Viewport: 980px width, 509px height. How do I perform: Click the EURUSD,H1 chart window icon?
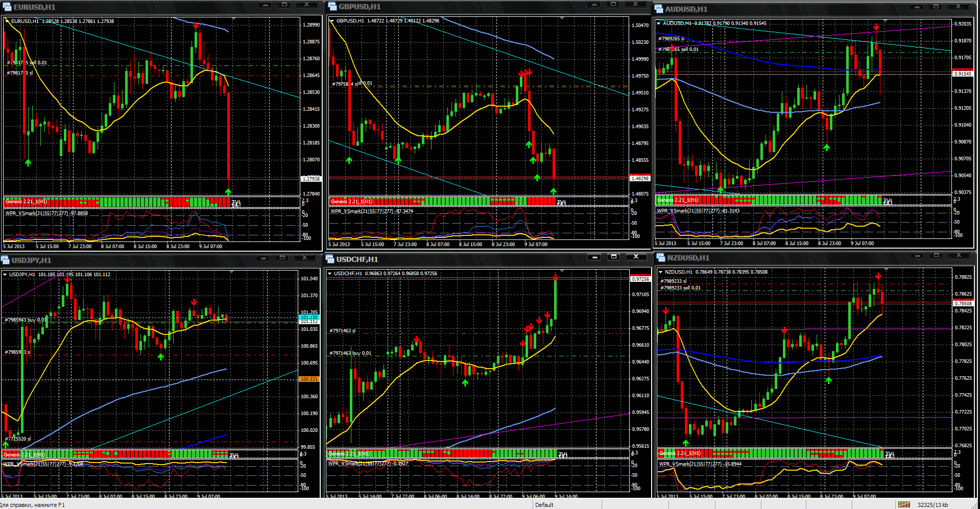click(x=7, y=7)
